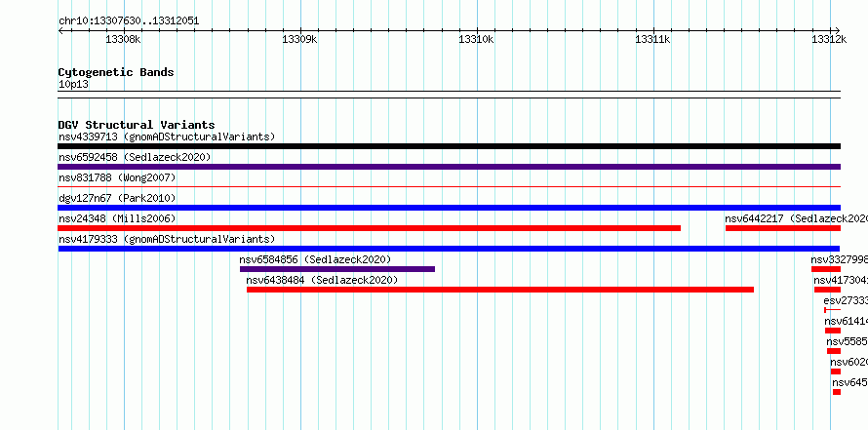Click the thin red nsv831788 variant line
This screenshot has height=430, width=868.
(449, 187)
